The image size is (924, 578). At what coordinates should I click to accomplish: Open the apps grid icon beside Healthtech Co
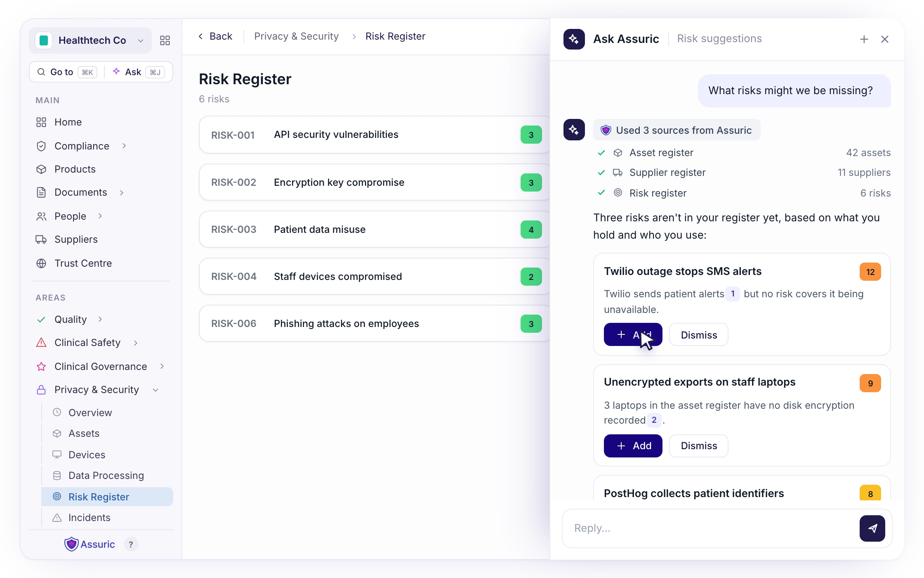tap(165, 40)
